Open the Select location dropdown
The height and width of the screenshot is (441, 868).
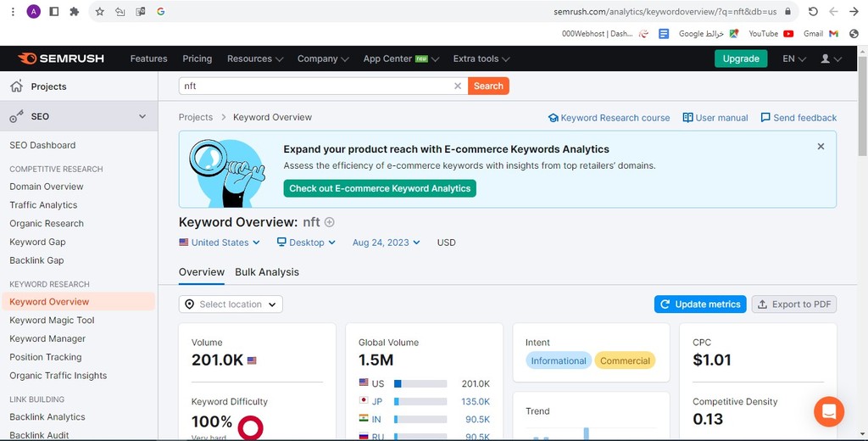pos(231,304)
